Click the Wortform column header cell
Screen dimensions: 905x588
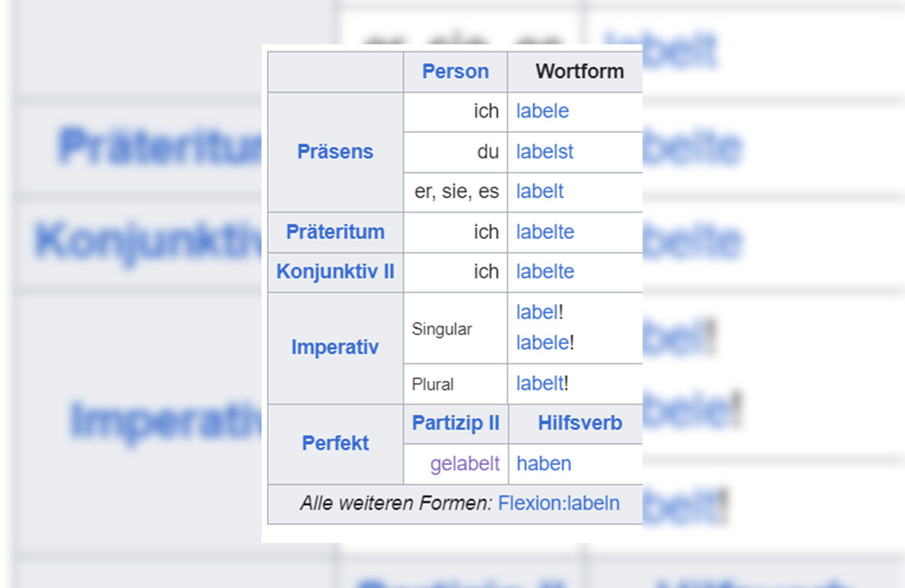click(x=579, y=71)
